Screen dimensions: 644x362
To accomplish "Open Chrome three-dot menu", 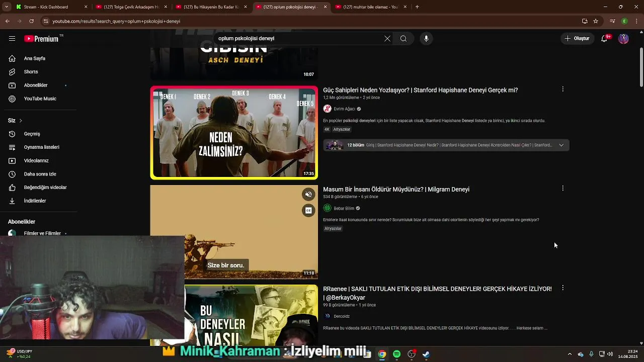I will pos(636,21).
